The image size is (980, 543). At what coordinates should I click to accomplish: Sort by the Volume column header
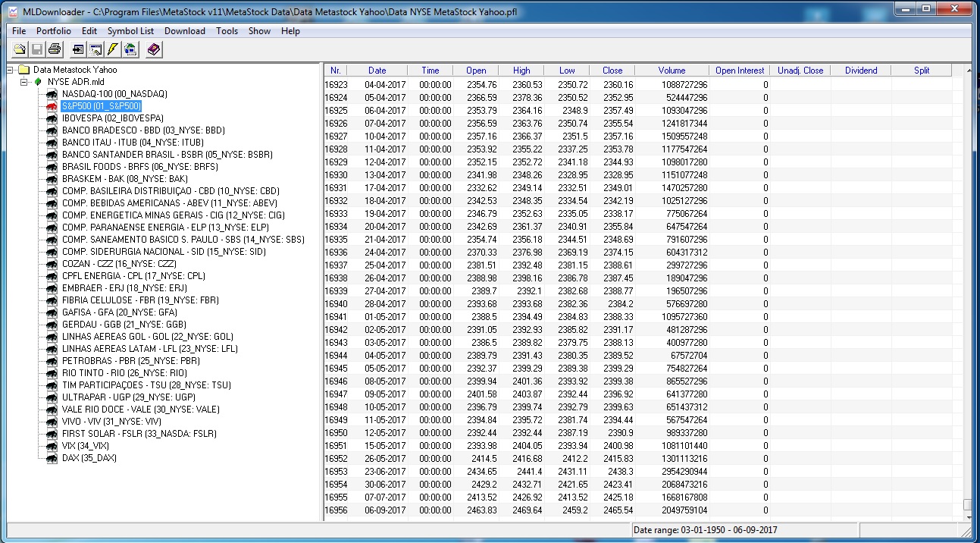[672, 71]
